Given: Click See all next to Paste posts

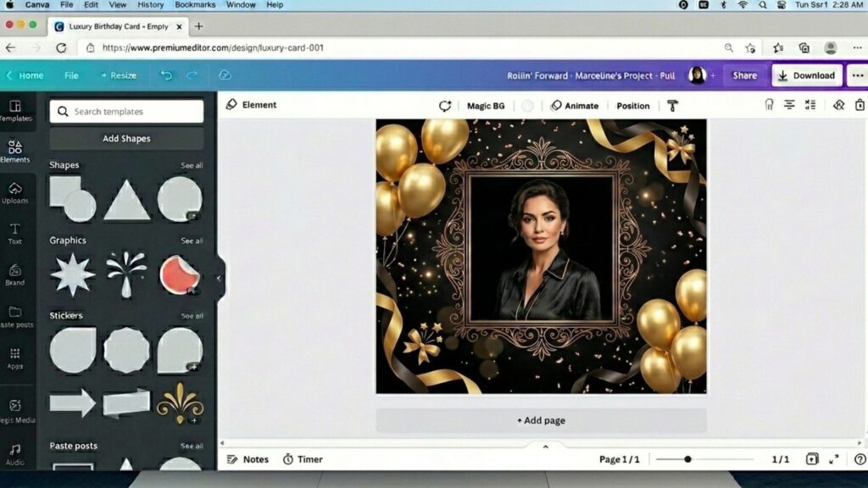Looking at the screenshot, I should [x=192, y=446].
